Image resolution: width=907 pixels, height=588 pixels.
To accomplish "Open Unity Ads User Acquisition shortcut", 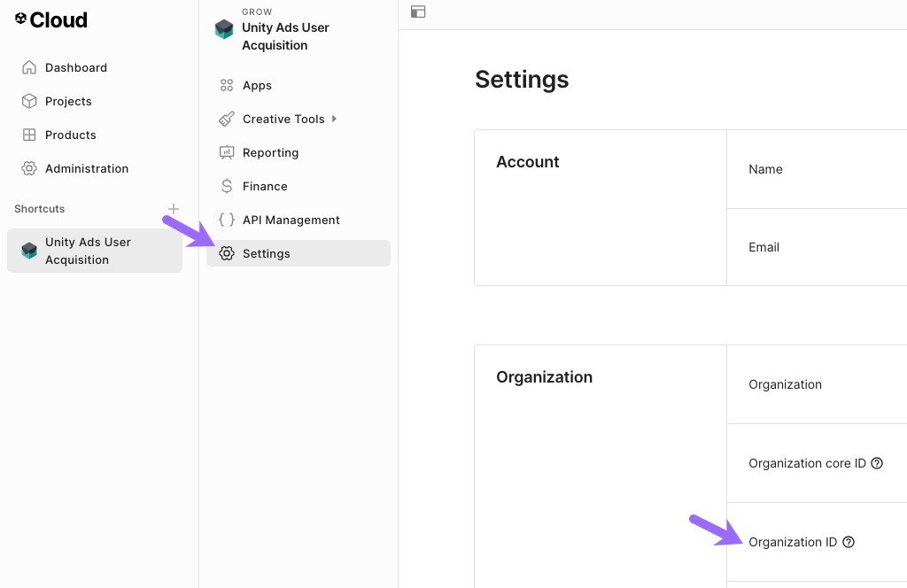I will coord(95,251).
